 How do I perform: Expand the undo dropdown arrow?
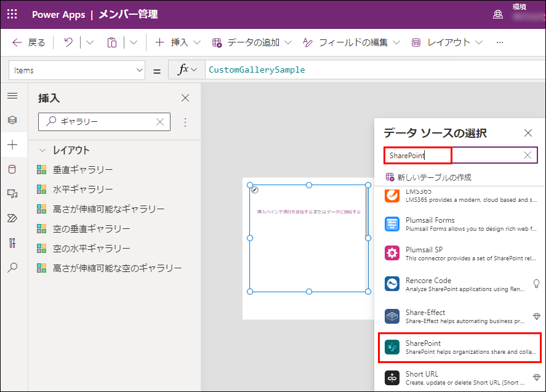coord(90,42)
